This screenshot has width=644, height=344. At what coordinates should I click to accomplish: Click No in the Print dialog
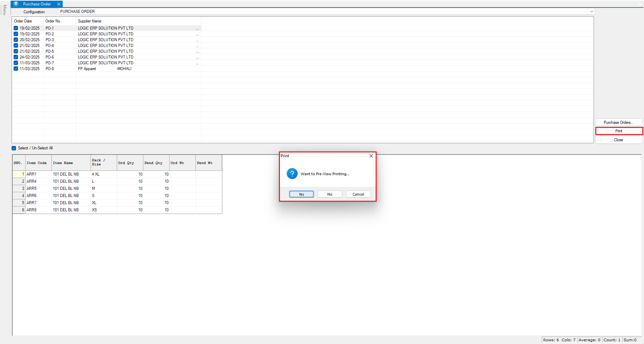(x=330, y=194)
